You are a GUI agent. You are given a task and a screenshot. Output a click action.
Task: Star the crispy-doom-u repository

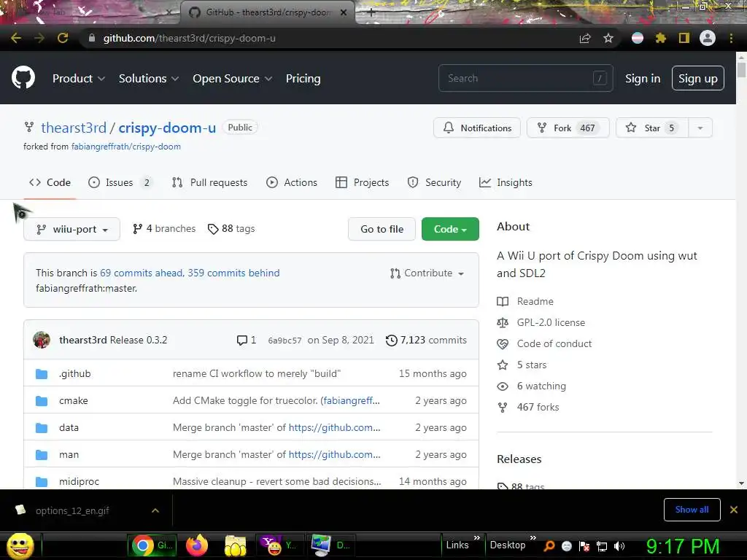[651, 128]
